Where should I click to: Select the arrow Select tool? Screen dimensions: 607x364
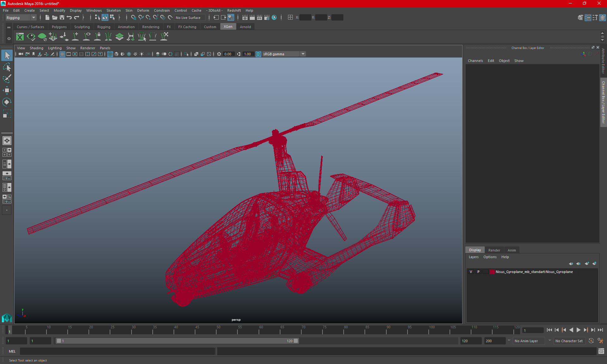(7, 56)
